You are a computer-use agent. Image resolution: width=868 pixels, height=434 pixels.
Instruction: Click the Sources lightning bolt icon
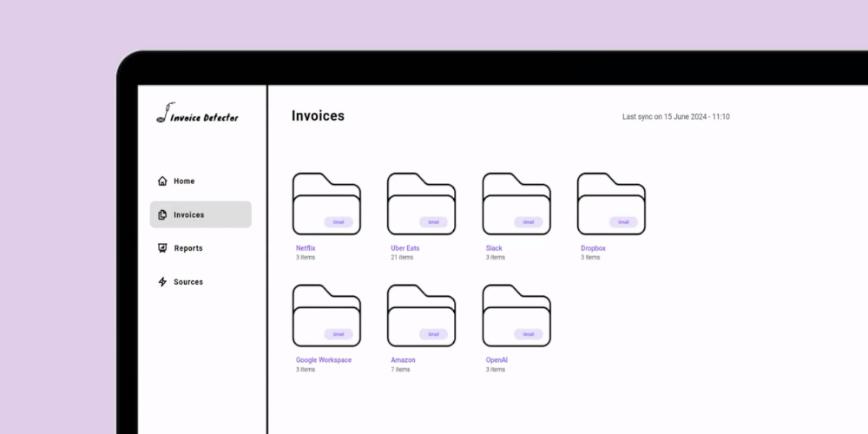(x=162, y=282)
